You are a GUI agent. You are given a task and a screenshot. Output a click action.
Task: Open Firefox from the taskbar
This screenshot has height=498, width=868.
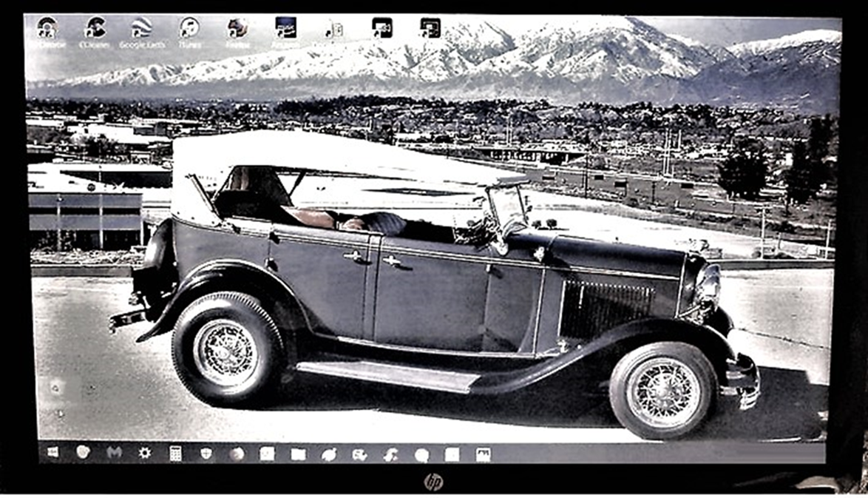[x=237, y=454]
